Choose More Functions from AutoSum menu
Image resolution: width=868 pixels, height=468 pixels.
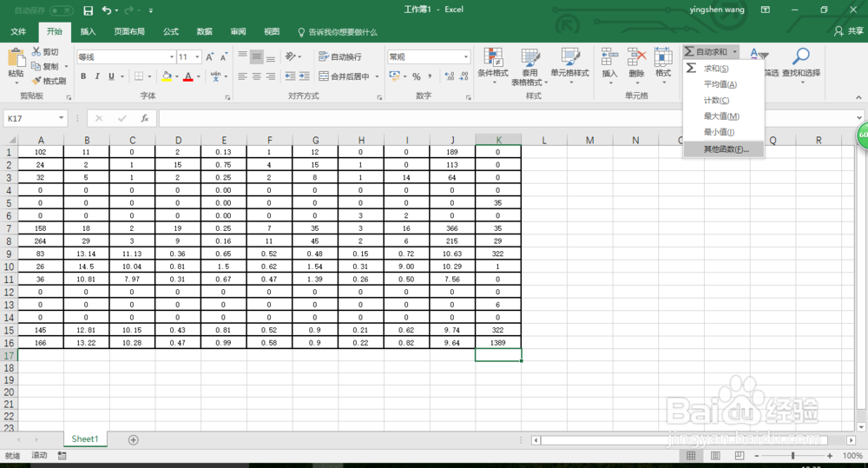(x=724, y=149)
